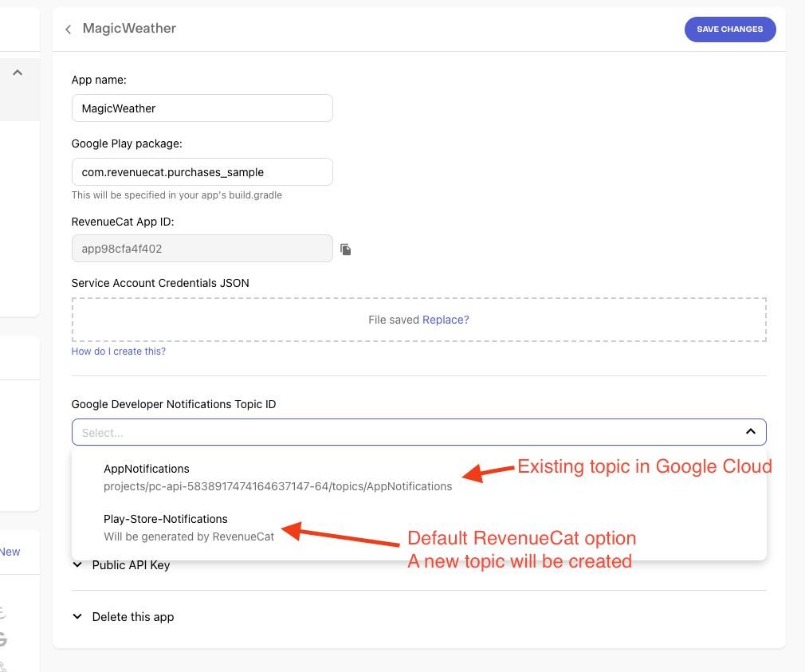
Task: Close the Topic ID dropdown with the chevron
Action: tap(751, 432)
